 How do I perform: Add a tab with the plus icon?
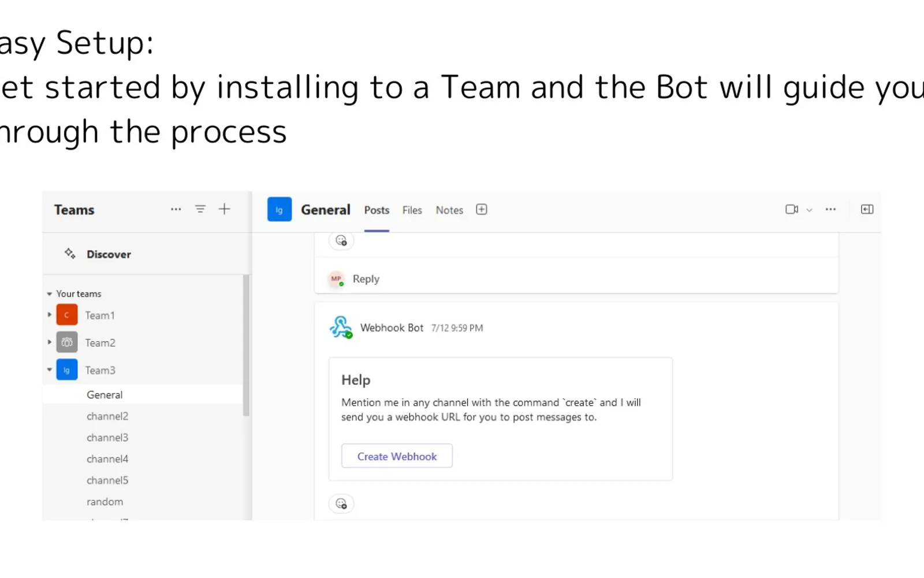[482, 209]
